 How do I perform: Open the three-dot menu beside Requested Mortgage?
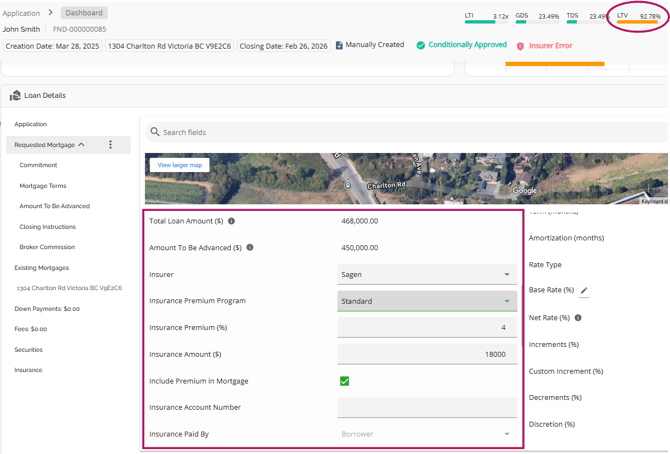(111, 145)
